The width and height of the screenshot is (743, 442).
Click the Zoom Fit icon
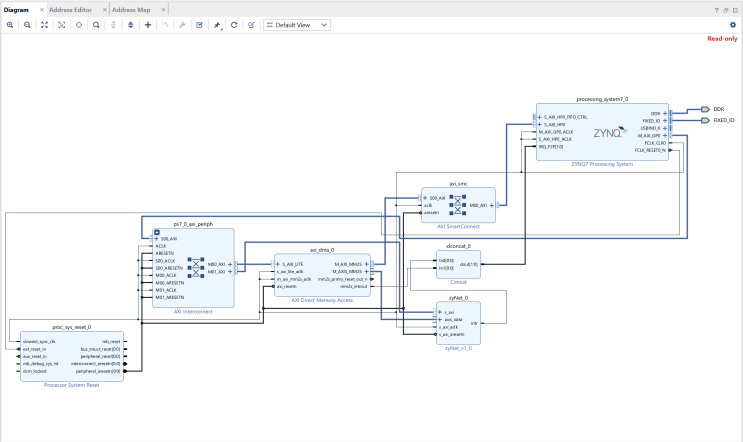[45, 25]
